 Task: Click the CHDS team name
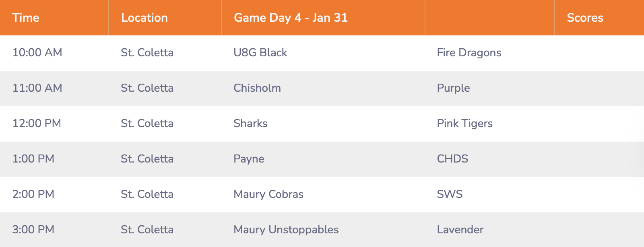coord(452,159)
